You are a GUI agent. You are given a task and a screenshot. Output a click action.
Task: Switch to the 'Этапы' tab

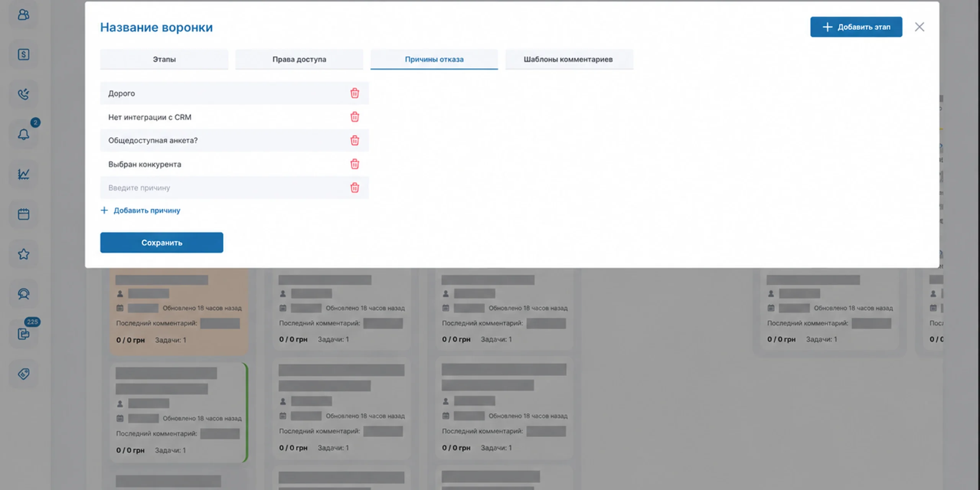pyautogui.click(x=164, y=59)
